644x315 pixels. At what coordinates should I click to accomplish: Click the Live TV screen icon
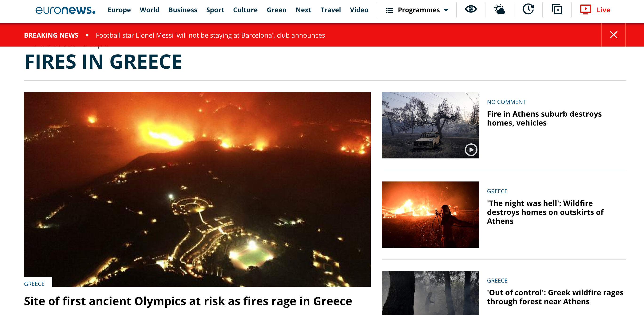tap(585, 9)
